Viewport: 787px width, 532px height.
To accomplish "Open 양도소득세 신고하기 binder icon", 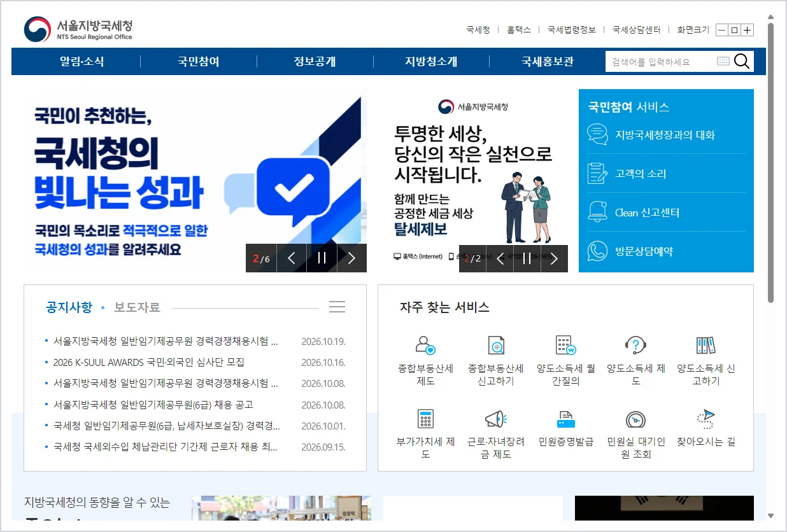I will 705,346.
